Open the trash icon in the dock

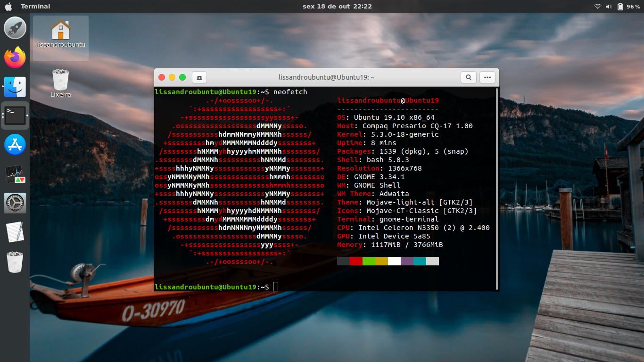15,262
